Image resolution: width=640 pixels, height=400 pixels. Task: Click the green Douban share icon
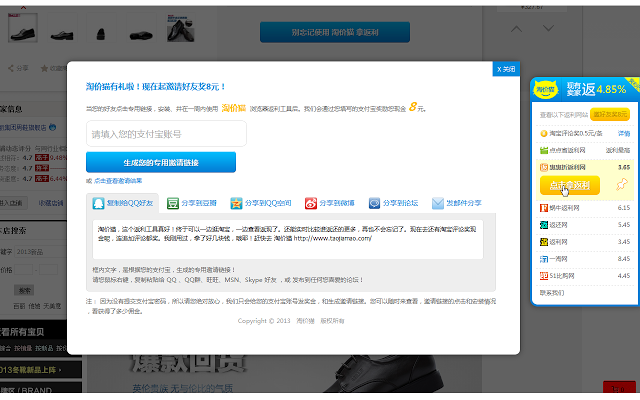[173, 203]
